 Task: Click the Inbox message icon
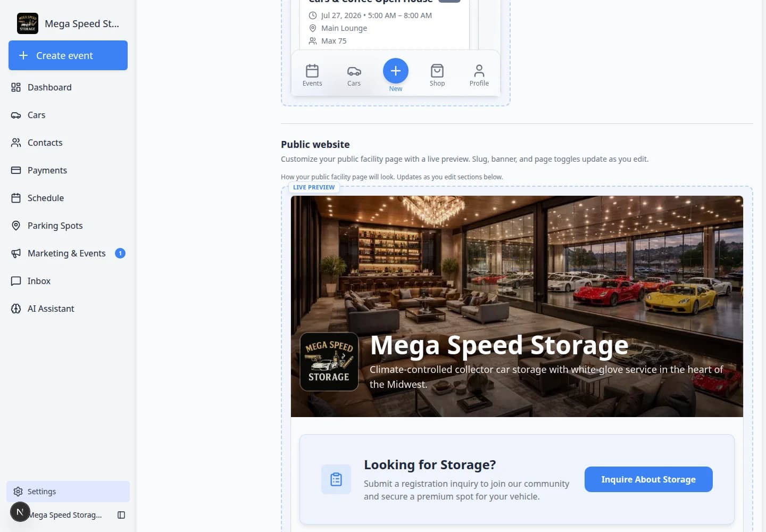pos(16,281)
